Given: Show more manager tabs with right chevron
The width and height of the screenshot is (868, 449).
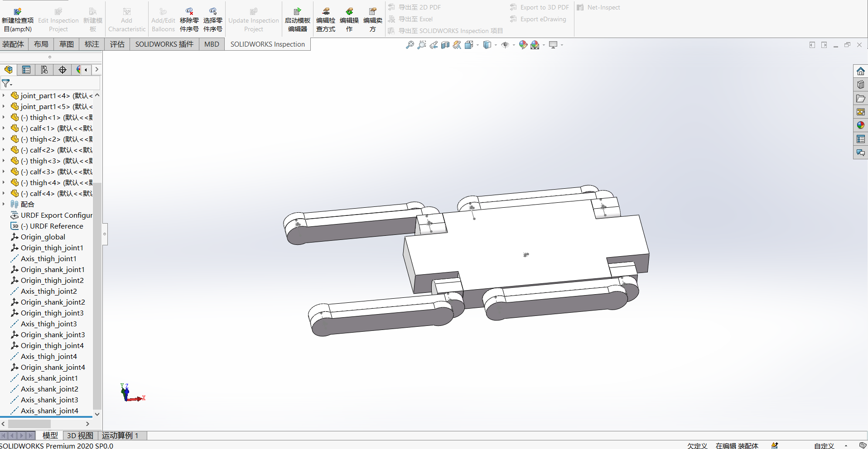Looking at the screenshot, I should pos(96,70).
